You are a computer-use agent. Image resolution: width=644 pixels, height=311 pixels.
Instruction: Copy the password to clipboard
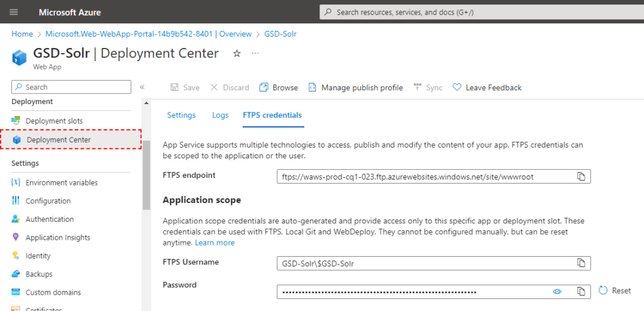click(x=581, y=291)
